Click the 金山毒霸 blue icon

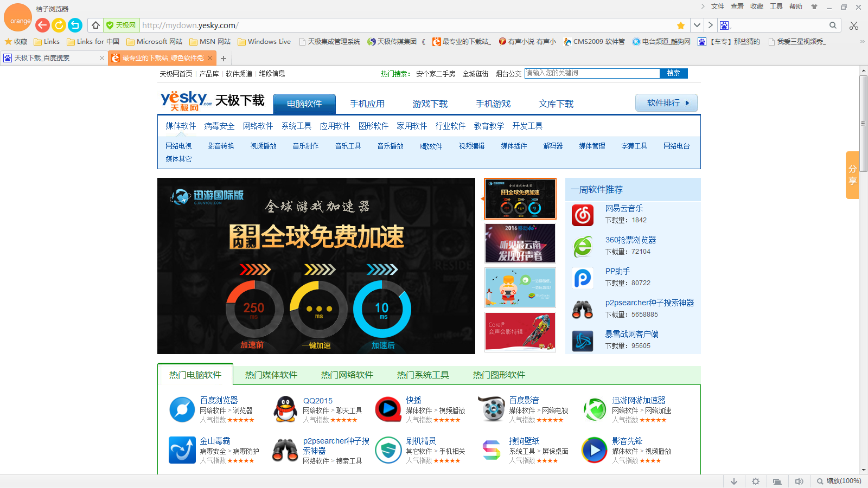(182, 450)
